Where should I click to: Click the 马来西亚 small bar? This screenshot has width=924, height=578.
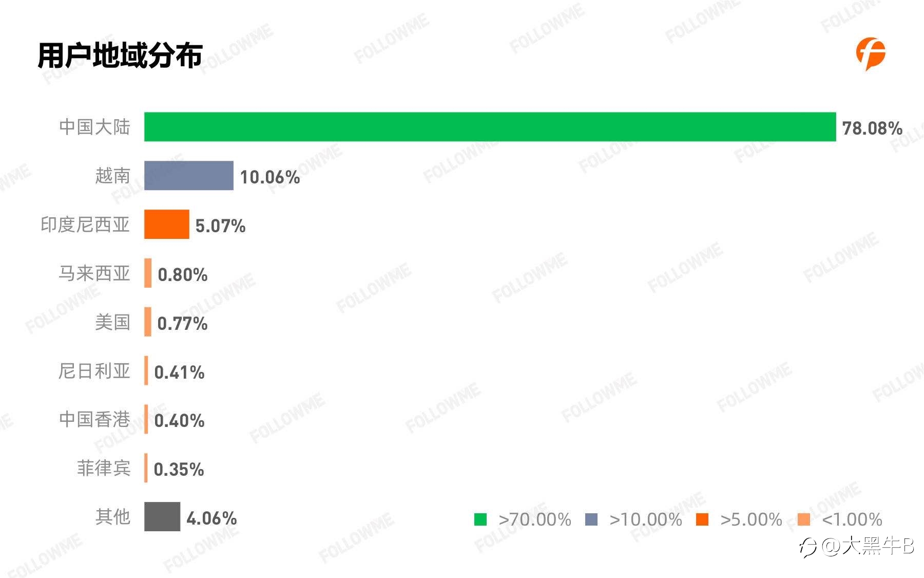coord(148,273)
